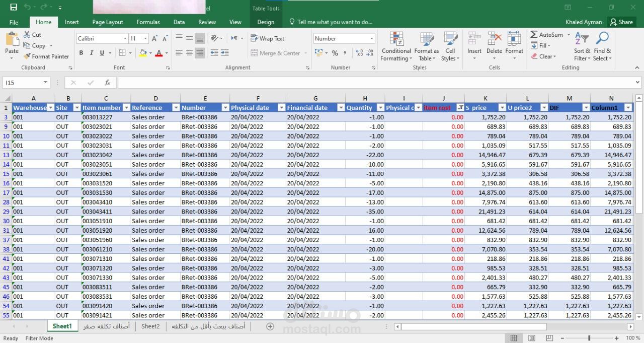Switch to the Page Layout tab
Viewport: 644px width, 343px height.
[108, 22]
